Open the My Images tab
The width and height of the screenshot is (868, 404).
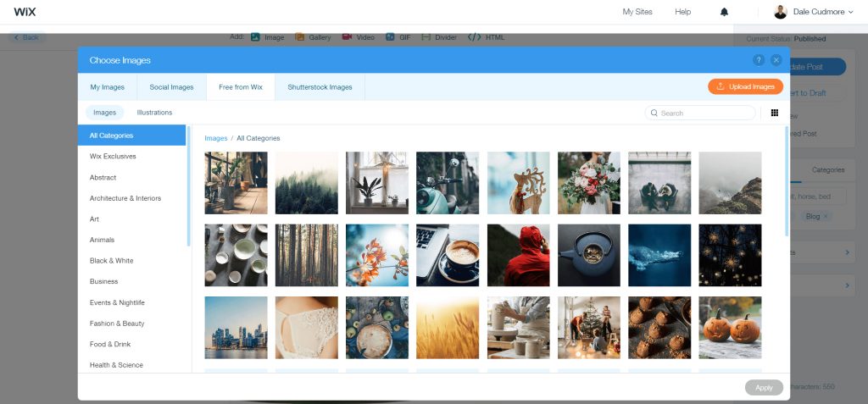pyautogui.click(x=108, y=87)
